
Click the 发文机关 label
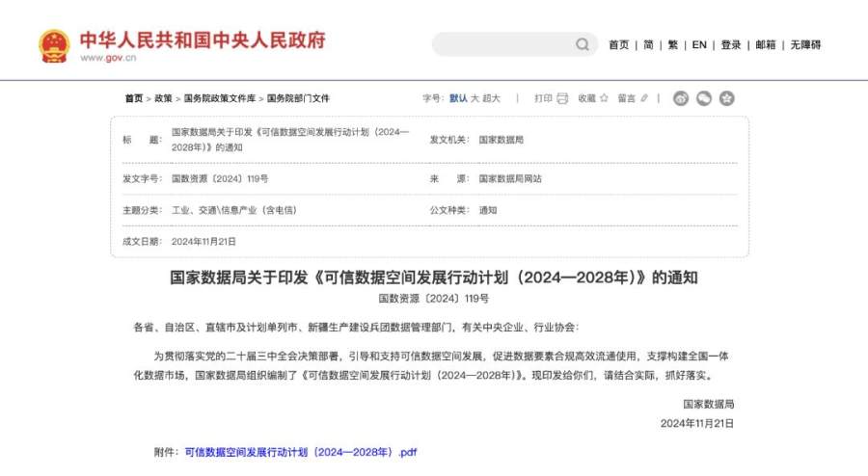(x=449, y=140)
